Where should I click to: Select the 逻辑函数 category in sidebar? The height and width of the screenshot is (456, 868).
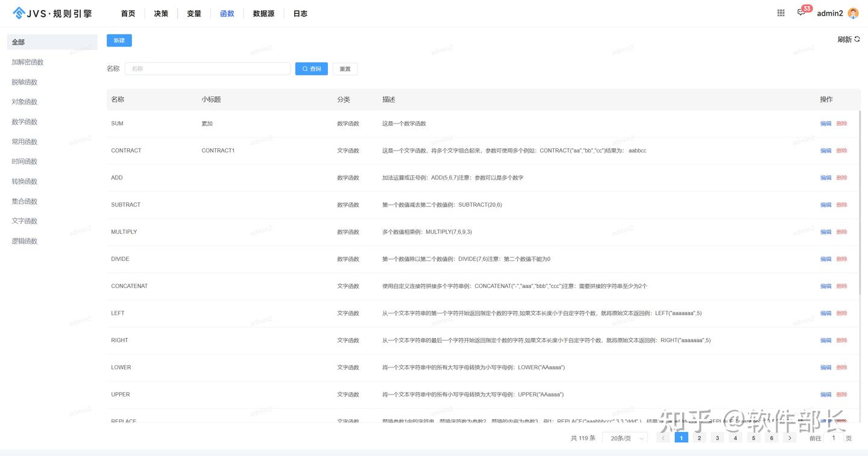tap(24, 240)
